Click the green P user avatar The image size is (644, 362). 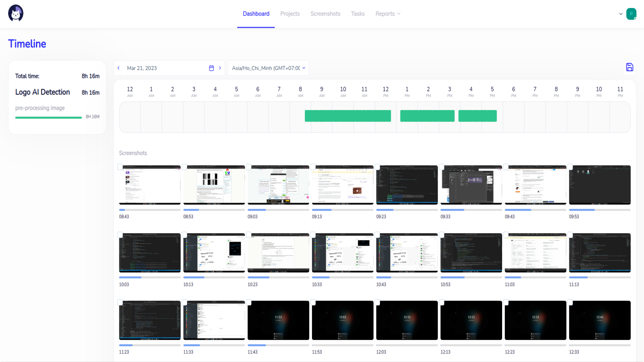tap(631, 14)
